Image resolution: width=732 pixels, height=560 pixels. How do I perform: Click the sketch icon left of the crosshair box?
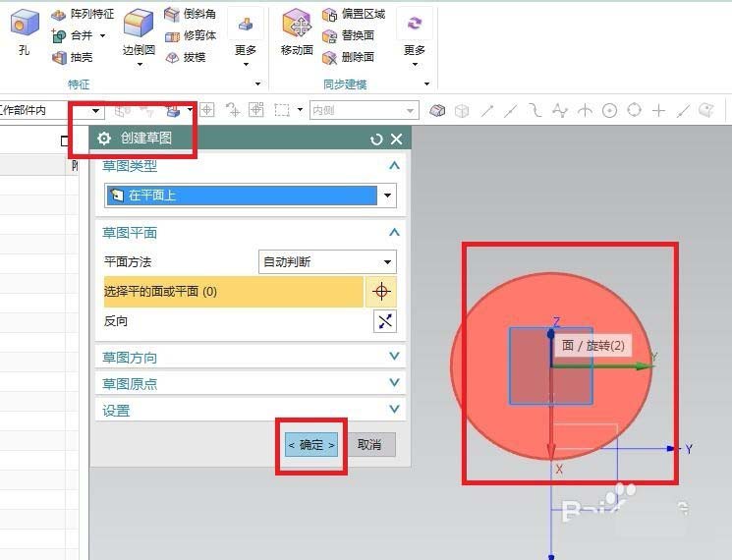pos(173,111)
